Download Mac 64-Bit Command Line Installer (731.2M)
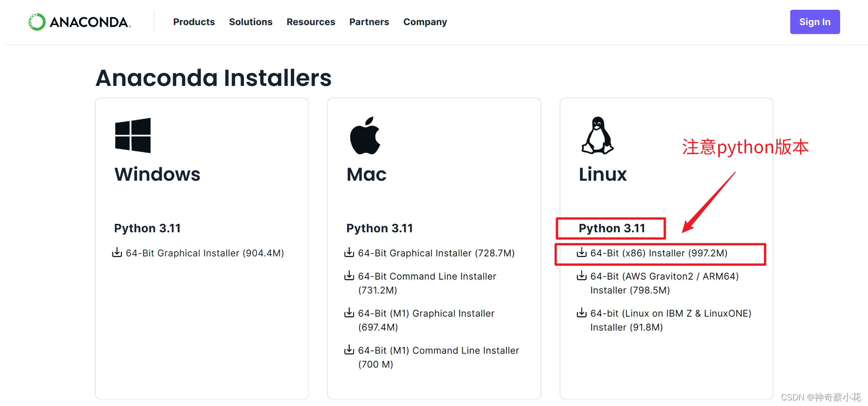868x406 pixels. pyautogui.click(x=427, y=283)
